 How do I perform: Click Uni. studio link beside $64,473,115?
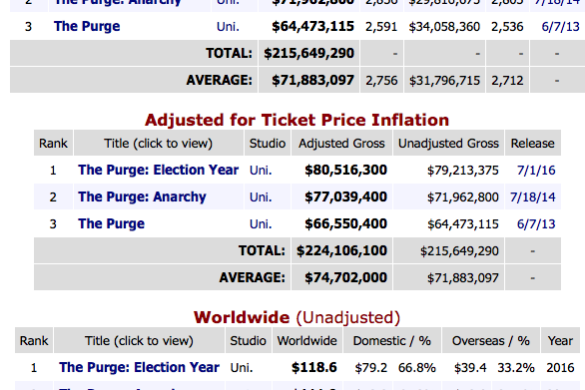click(228, 27)
